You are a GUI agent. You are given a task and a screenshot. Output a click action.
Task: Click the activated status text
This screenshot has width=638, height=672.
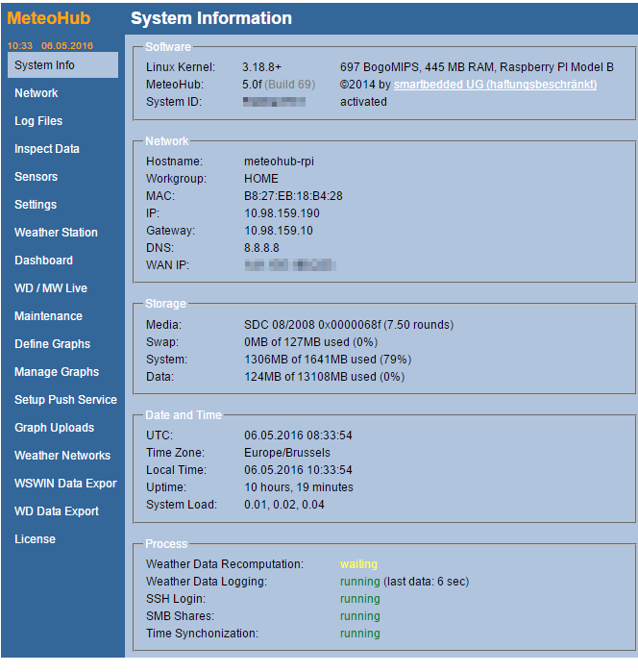(363, 102)
